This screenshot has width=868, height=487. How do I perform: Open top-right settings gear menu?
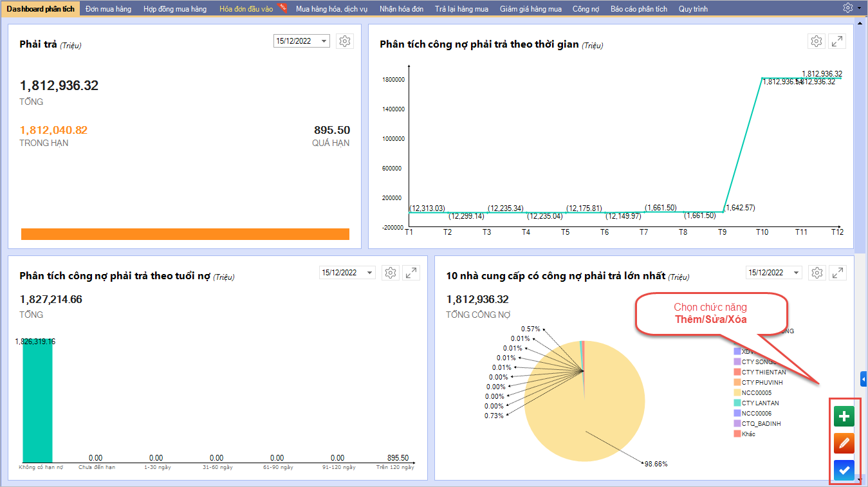coord(849,8)
